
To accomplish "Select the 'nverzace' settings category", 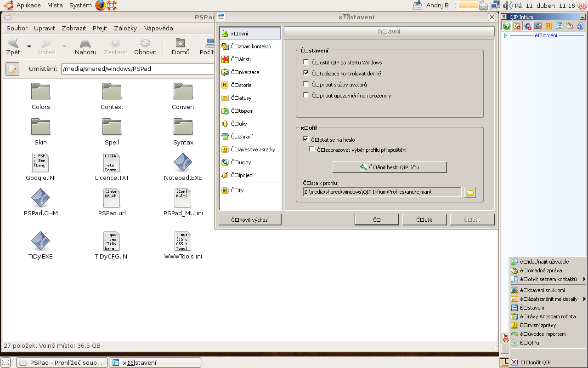I will 250,72.
